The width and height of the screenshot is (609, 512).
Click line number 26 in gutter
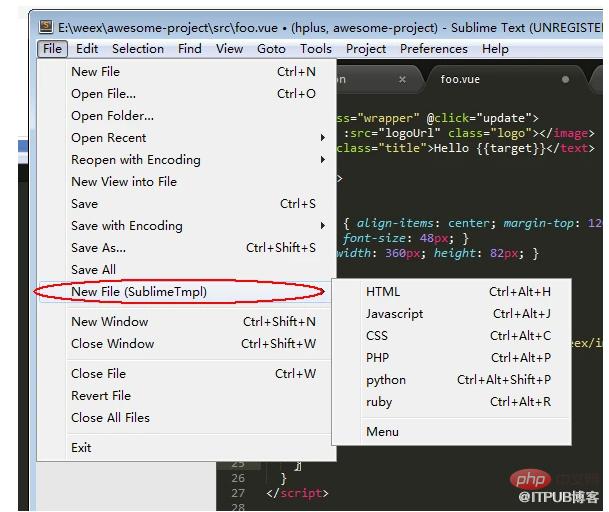click(x=238, y=478)
